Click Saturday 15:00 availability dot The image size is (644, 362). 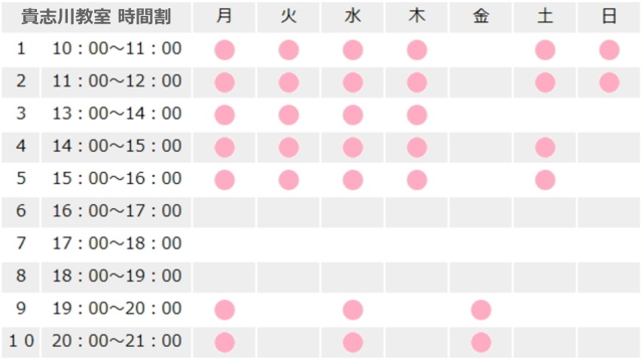coord(545,180)
